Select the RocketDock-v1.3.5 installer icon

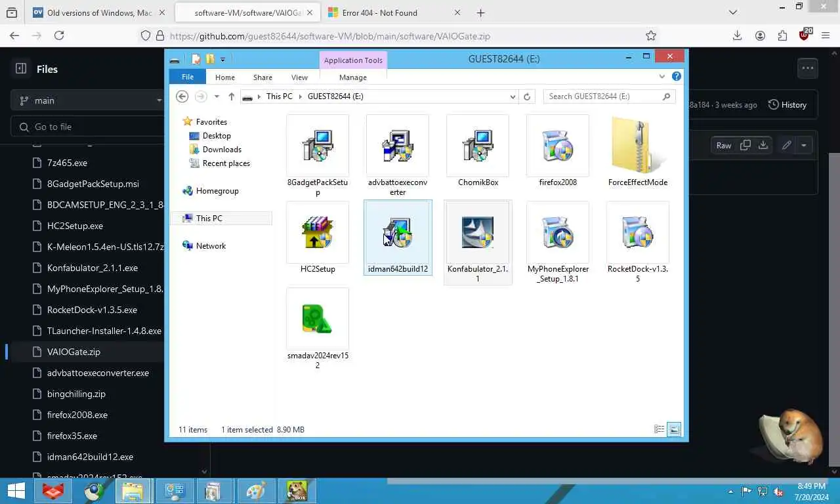[x=638, y=232]
